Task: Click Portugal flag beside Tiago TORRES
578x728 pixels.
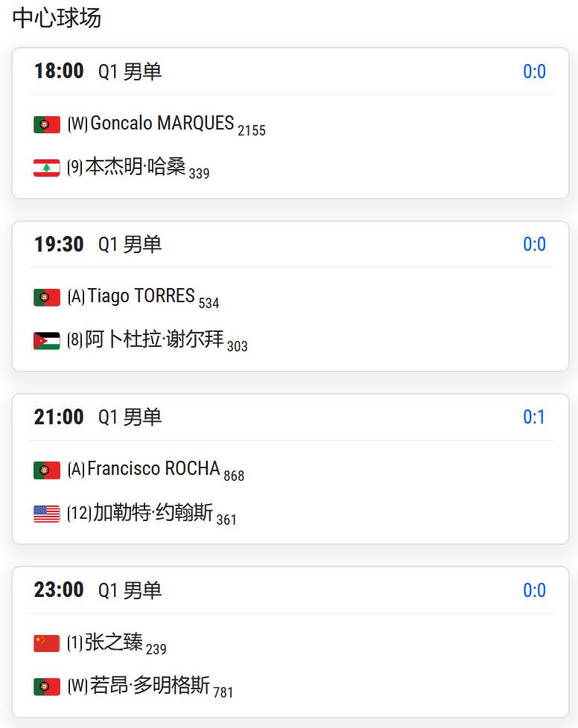Action: tap(47, 297)
